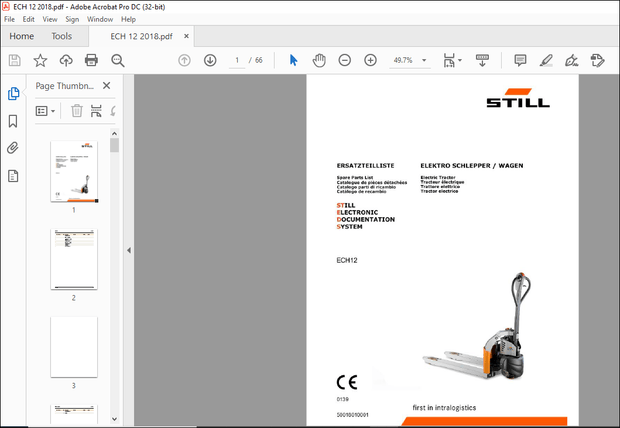Select page 2 thumbnail
Viewport: 620px width, 428px height.
pos(74,259)
